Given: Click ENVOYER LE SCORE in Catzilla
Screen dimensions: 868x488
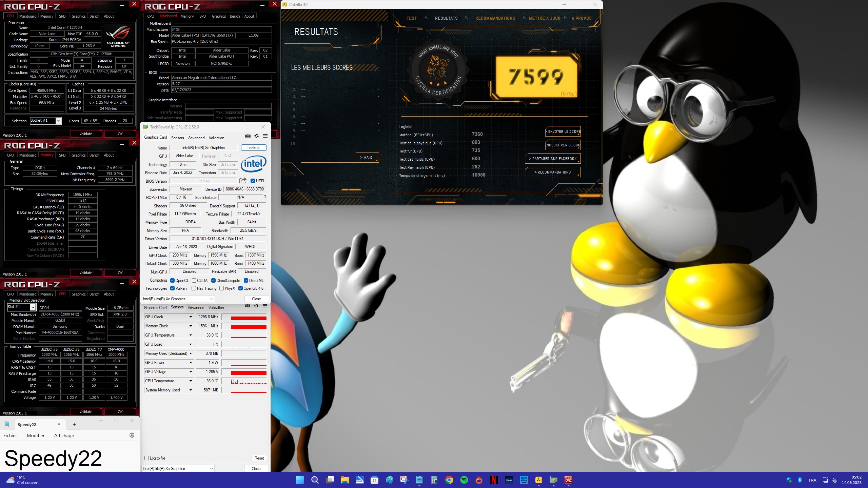Looking at the screenshot, I should point(563,131).
